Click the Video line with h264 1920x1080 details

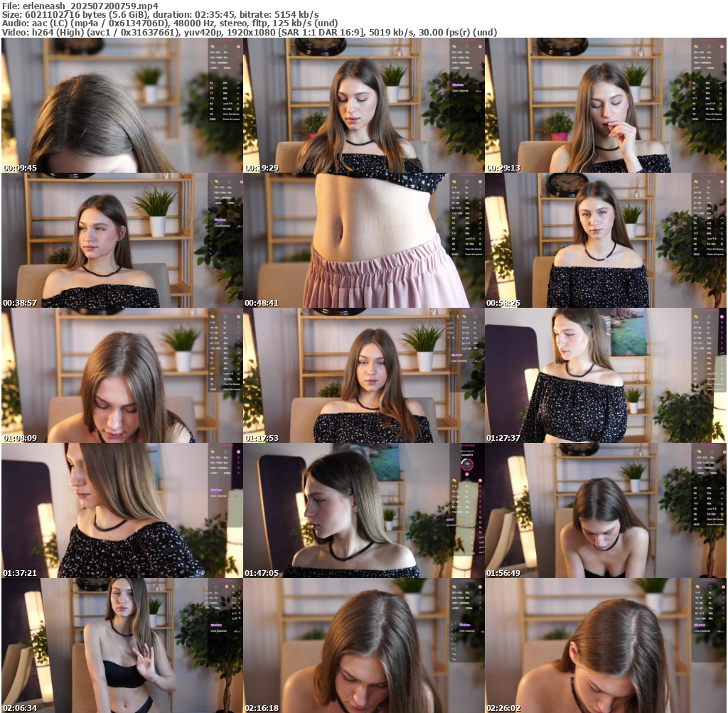250,33
